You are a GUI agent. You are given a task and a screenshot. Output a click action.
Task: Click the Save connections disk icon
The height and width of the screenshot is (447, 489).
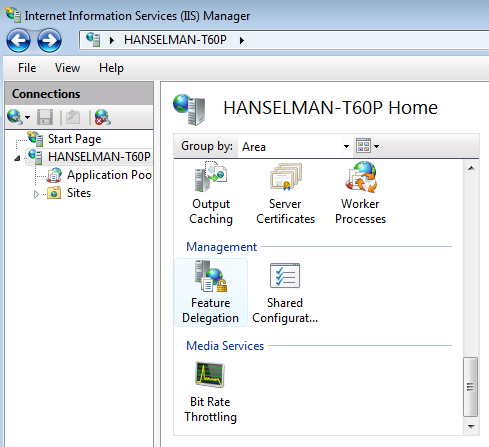point(45,117)
